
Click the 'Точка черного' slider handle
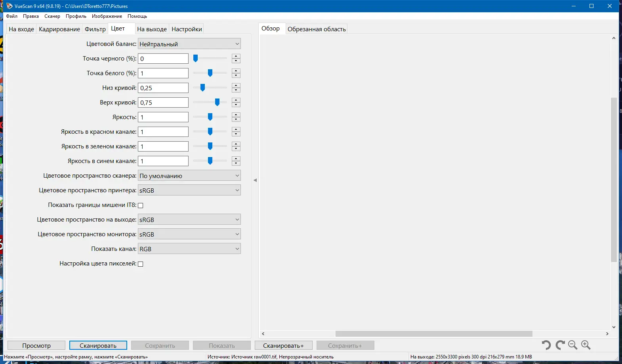(x=195, y=59)
